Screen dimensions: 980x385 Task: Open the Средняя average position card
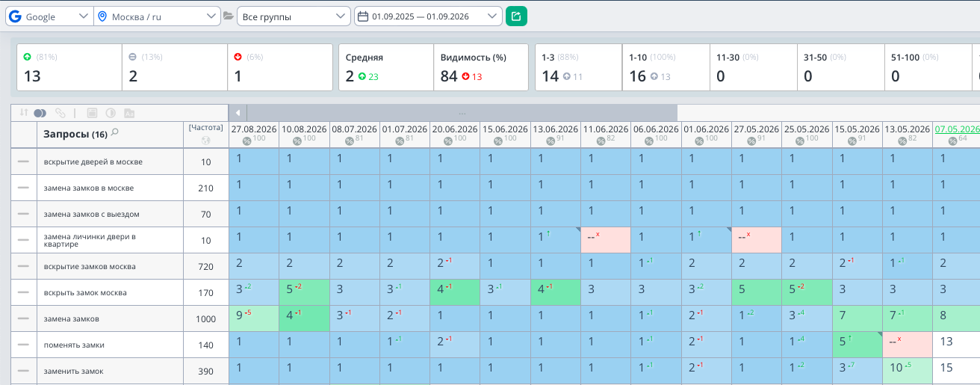coord(385,67)
